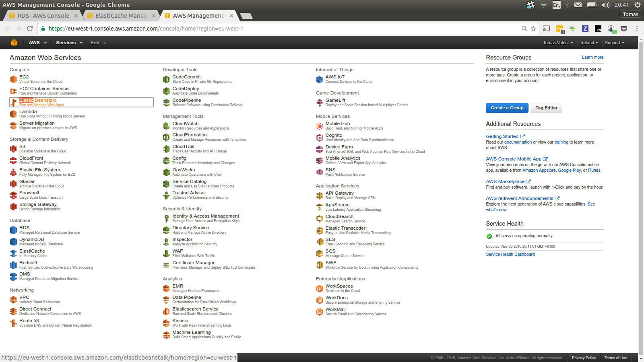Open the Resource Groups Learn more link
This screenshot has height=362, width=644.
point(592,57)
